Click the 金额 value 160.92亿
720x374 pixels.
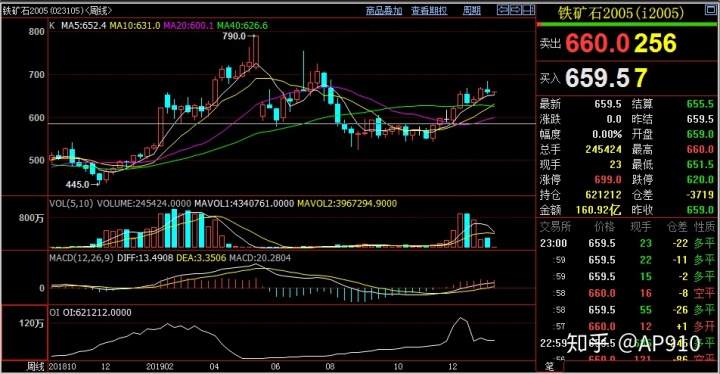click(598, 210)
